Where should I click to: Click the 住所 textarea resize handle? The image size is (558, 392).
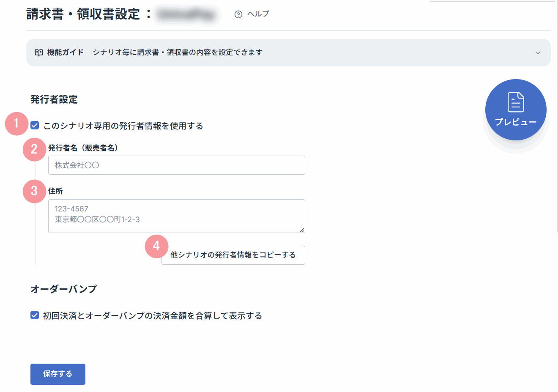click(x=302, y=230)
